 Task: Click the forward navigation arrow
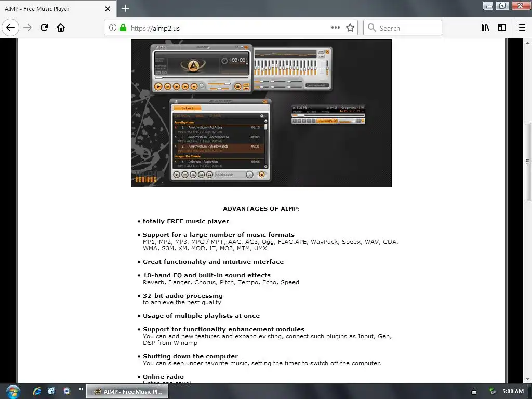coord(28,28)
